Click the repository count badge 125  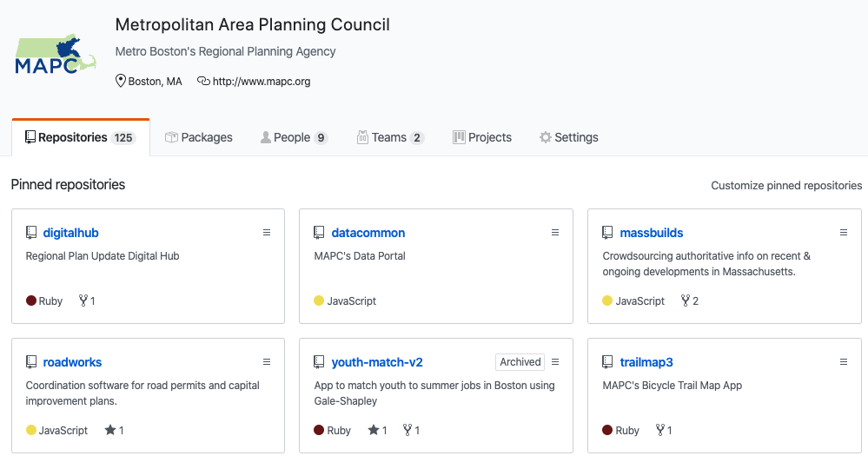point(123,138)
